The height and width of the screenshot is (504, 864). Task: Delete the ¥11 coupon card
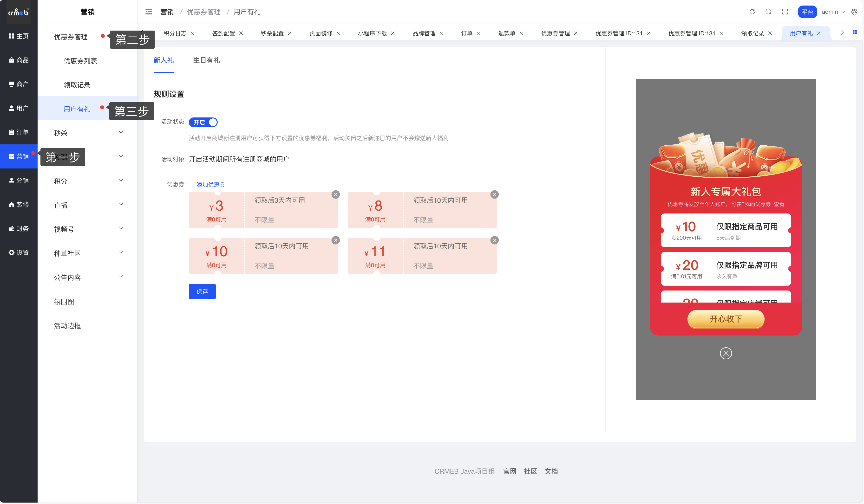pyautogui.click(x=494, y=240)
